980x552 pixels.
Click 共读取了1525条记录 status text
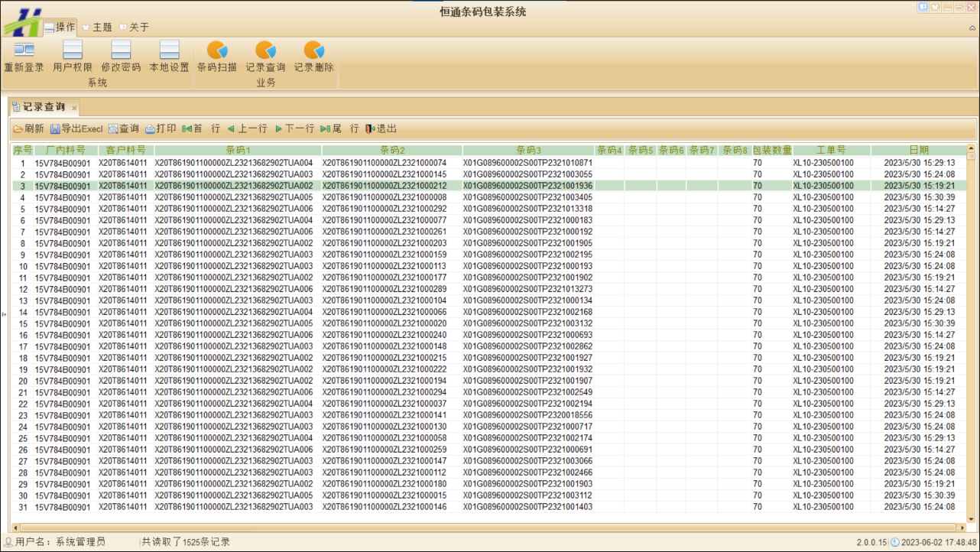(x=186, y=542)
